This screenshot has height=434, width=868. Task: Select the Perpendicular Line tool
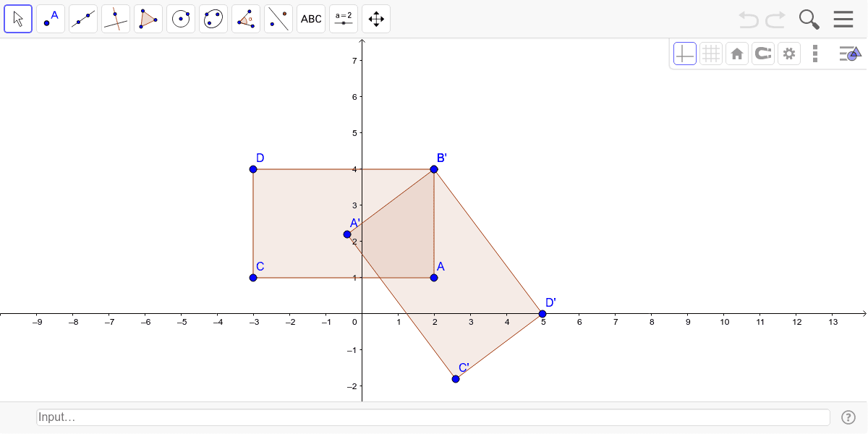coord(116,19)
